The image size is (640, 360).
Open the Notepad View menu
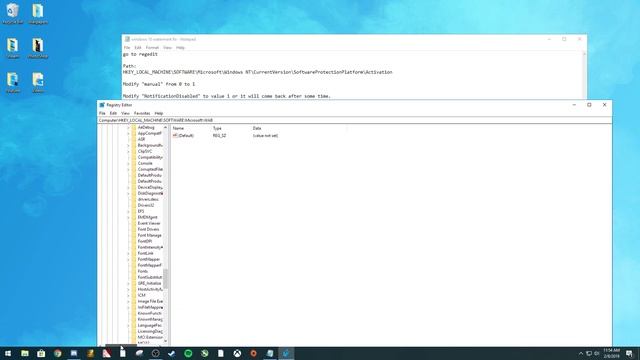[167, 48]
